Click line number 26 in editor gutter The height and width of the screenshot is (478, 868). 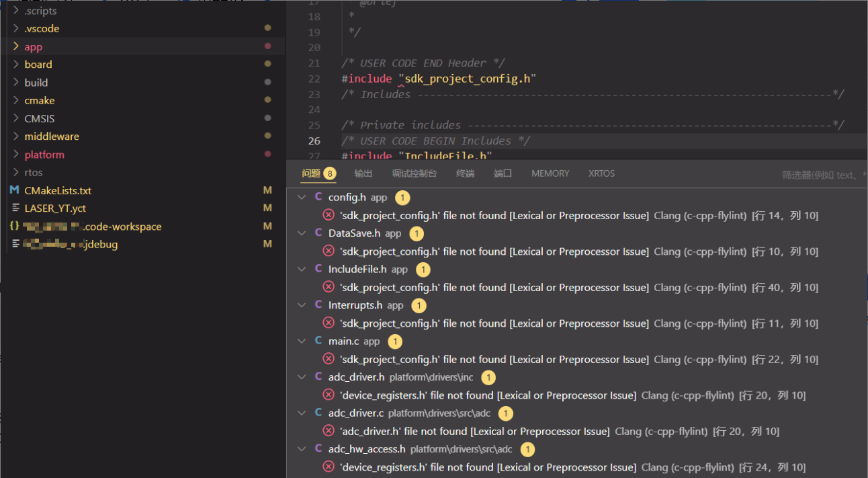click(x=314, y=141)
